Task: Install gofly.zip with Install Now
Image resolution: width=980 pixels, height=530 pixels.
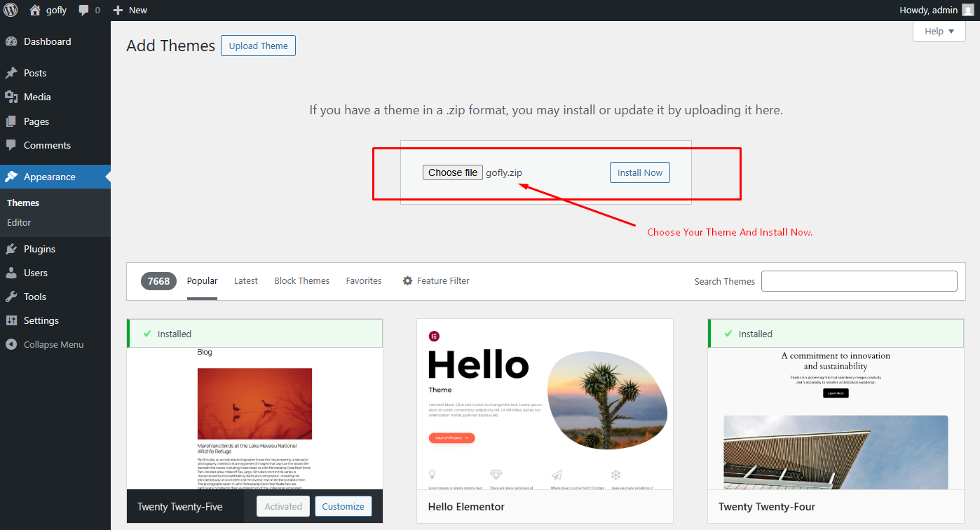Action: (639, 172)
